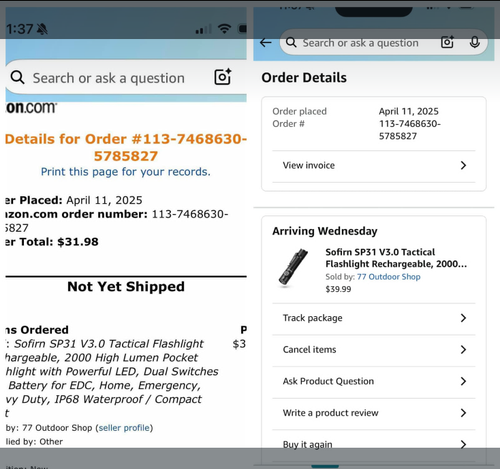
Task: Tap the camera lens icon in left search bar
Action: 223,77
